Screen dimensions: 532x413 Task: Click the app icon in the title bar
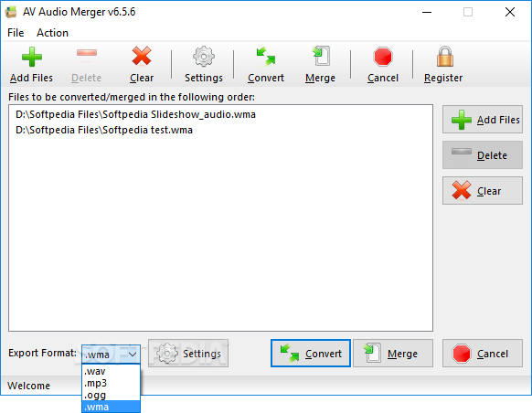pyautogui.click(x=11, y=12)
